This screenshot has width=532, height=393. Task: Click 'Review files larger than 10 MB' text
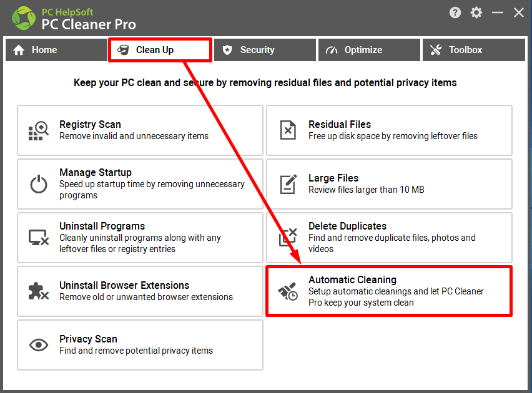click(366, 190)
